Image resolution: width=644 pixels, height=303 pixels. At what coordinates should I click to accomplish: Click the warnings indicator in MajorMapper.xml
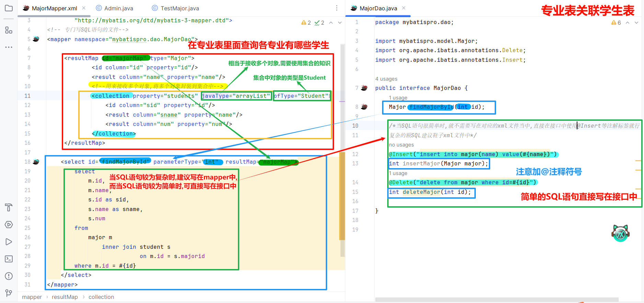306,23
